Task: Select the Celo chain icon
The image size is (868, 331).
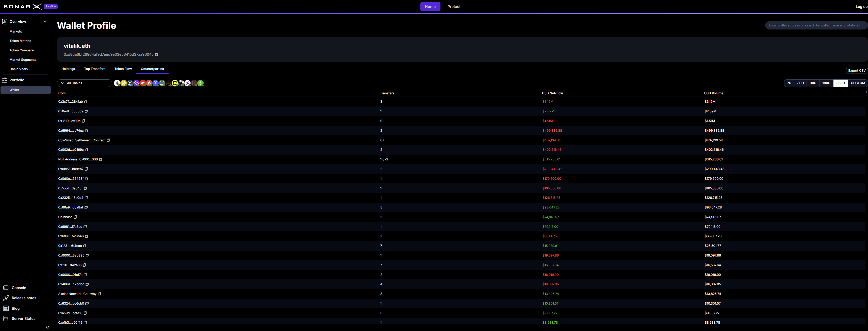Action: coord(175,83)
